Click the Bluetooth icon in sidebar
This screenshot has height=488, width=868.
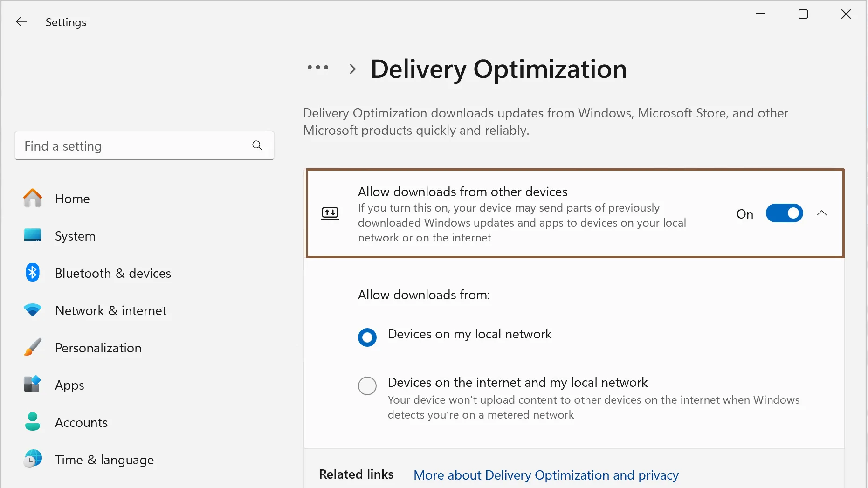coord(33,273)
